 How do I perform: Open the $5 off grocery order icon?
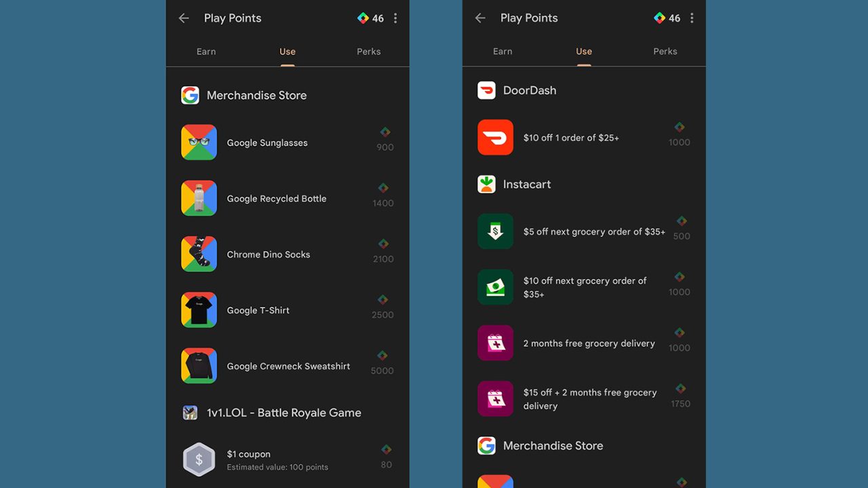[x=495, y=231]
